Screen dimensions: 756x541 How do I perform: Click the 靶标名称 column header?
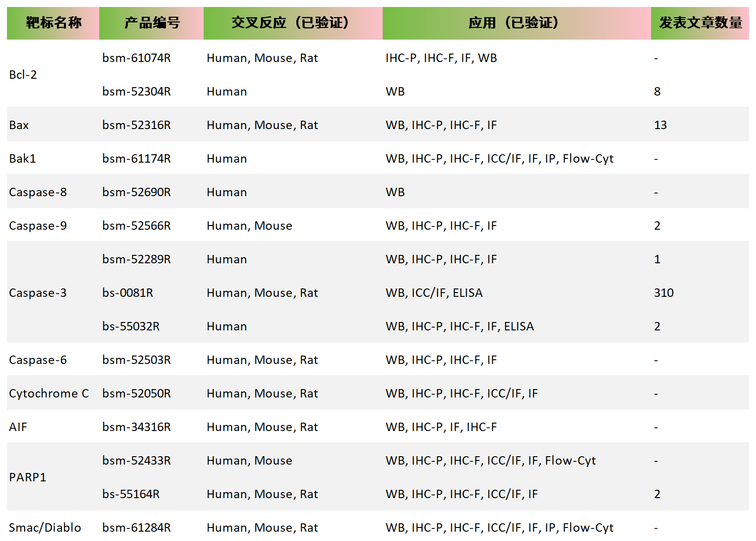click(53, 23)
